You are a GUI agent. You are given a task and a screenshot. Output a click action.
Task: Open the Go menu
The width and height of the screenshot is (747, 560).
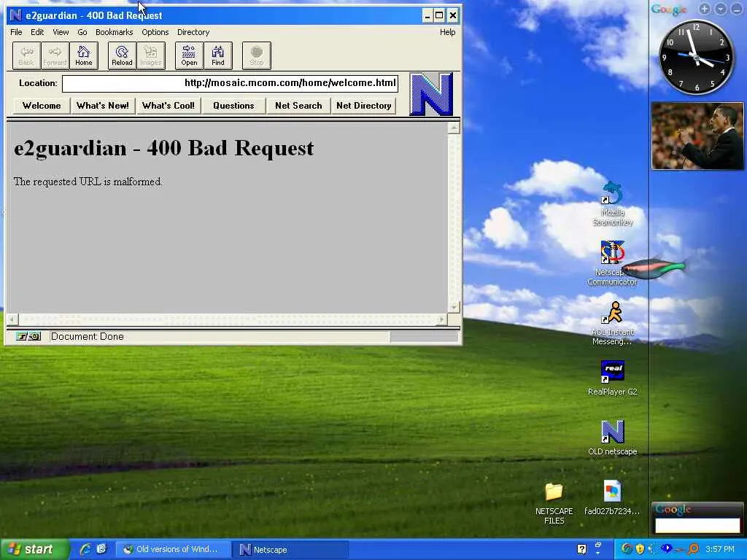tap(82, 32)
